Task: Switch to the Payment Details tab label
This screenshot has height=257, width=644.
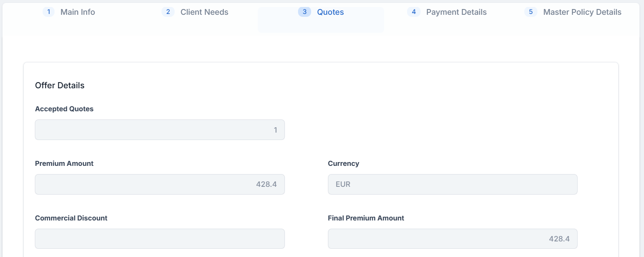Action: point(456,12)
